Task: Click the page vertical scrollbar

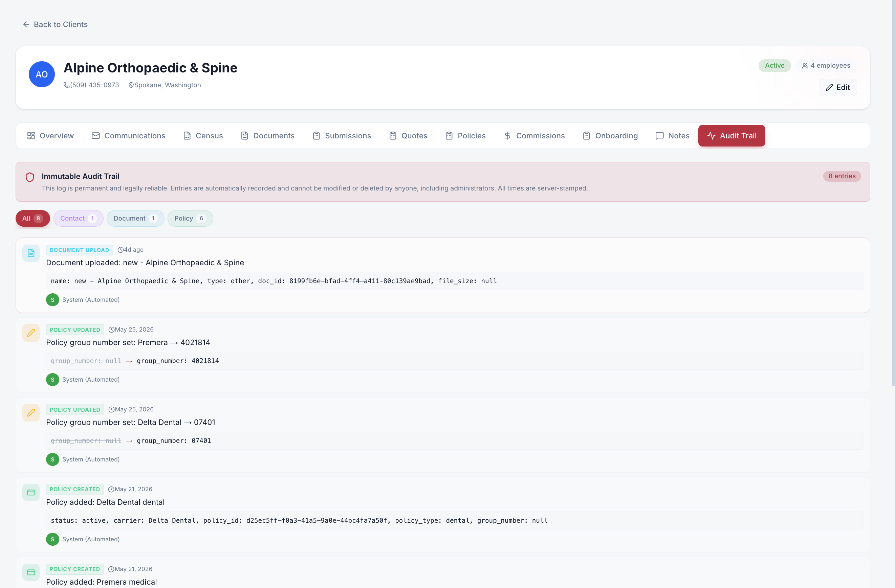Action: [893, 193]
